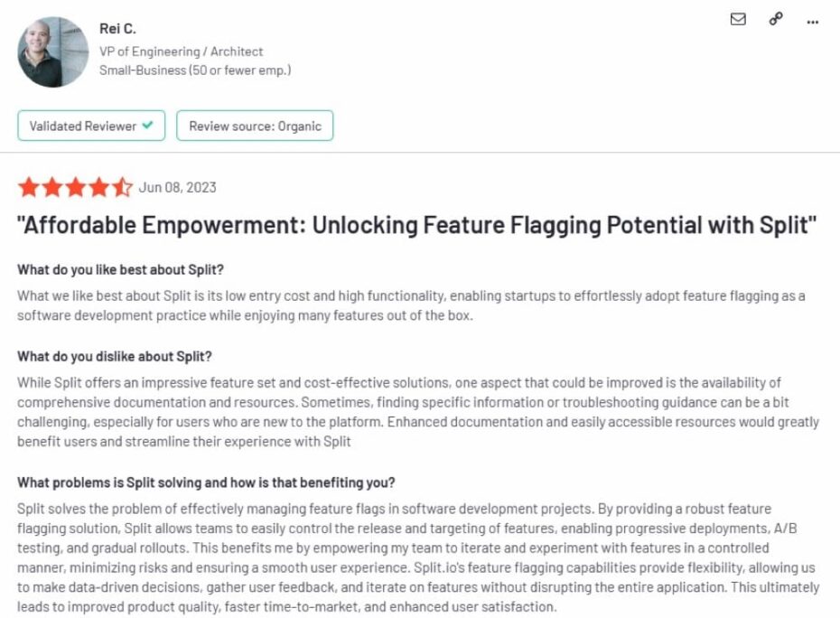
Task: Click the Review source: Organic badge
Action: (255, 126)
